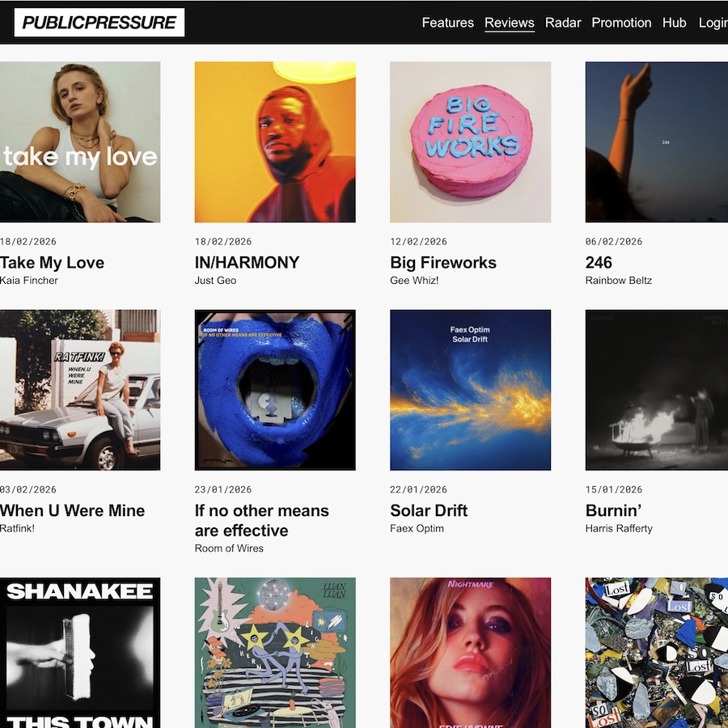Open the Take My Love album cover

pyautogui.click(x=80, y=142)
